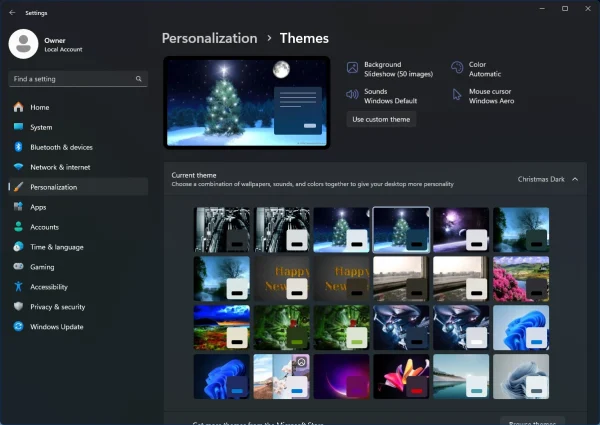Open Sounds Windows Default setting

[382, 96]
